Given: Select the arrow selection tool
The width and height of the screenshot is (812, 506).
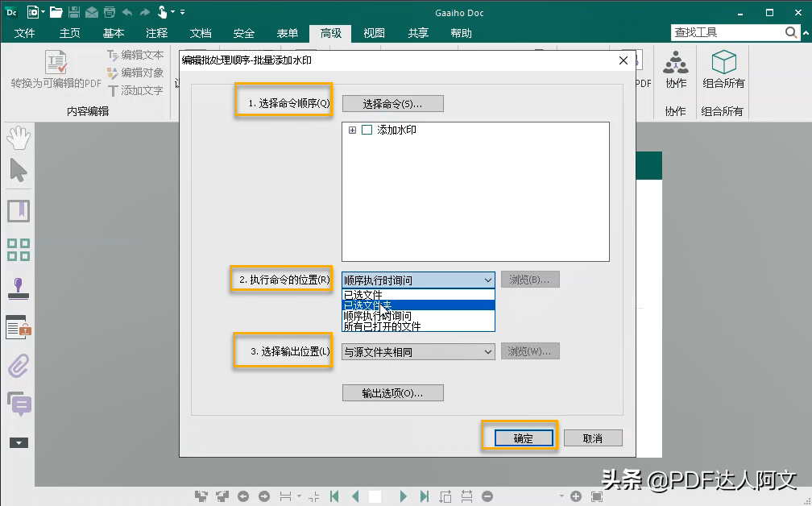Looking at the screenshot, I should click(x=19, y=170).
